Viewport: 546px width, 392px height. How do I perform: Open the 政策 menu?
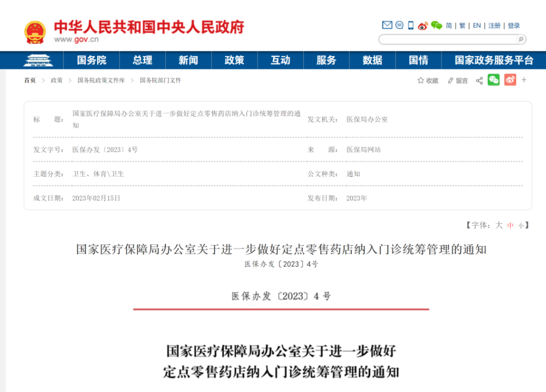[235, 60]
